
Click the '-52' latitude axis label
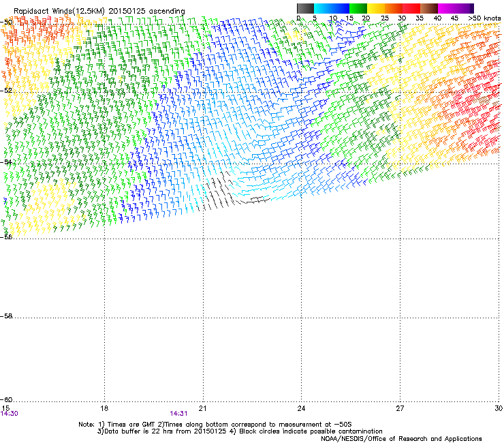click(7, 91)
